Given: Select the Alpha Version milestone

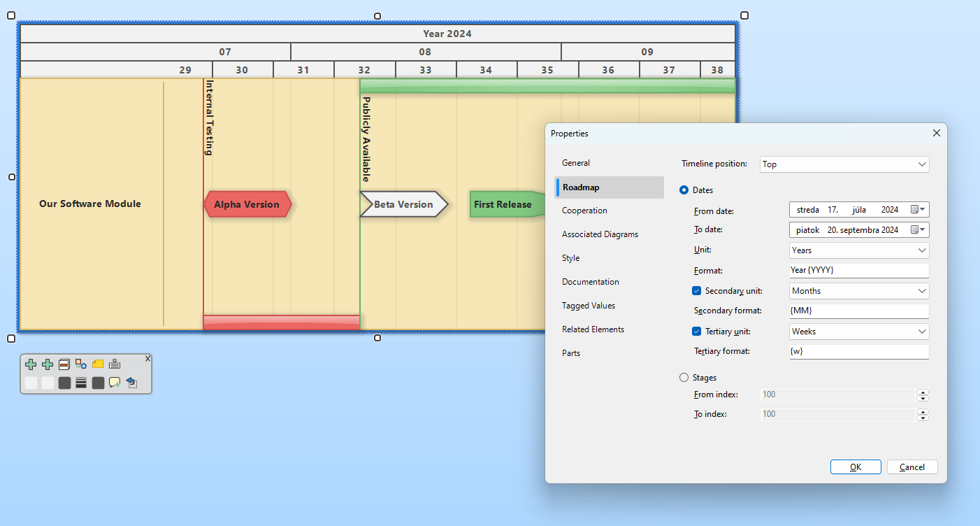Looking at the screenshot, I should click(247, 204).
